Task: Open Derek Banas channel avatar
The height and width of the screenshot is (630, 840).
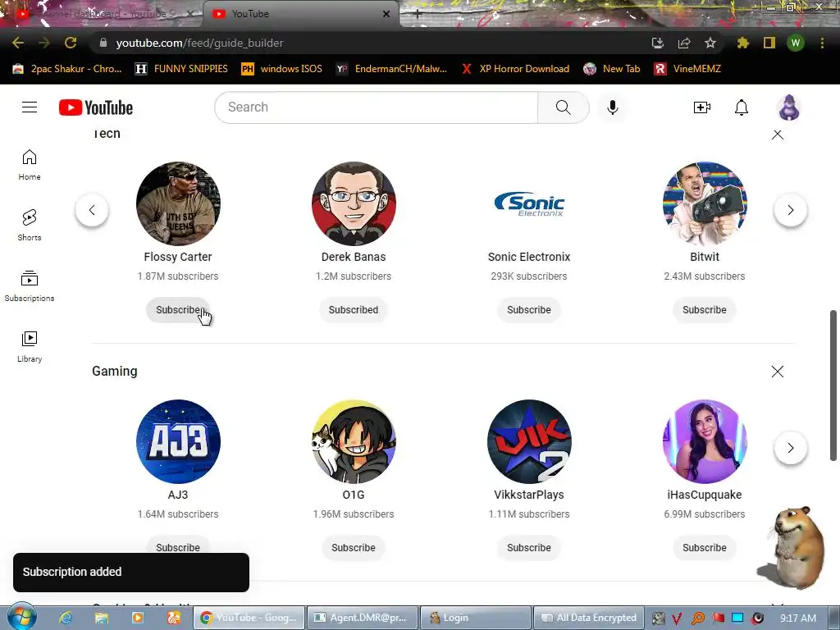Action: (x=354, y=203)
